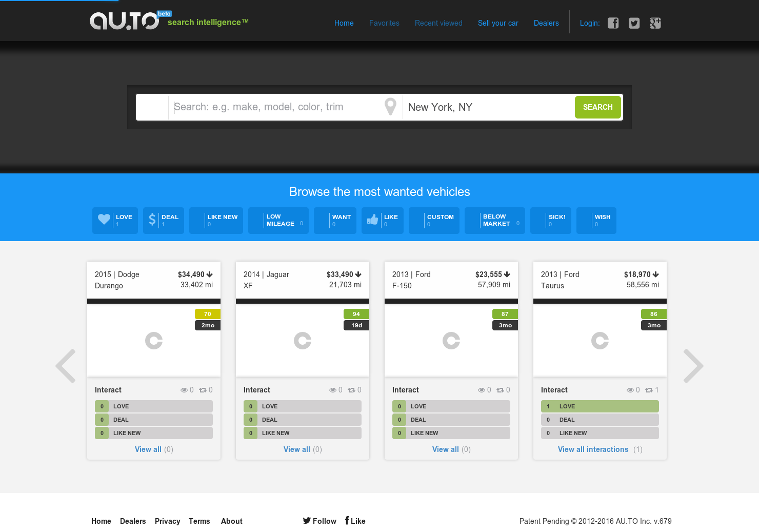
Task: Open Privacy link in footer
Action: (168, 521)
